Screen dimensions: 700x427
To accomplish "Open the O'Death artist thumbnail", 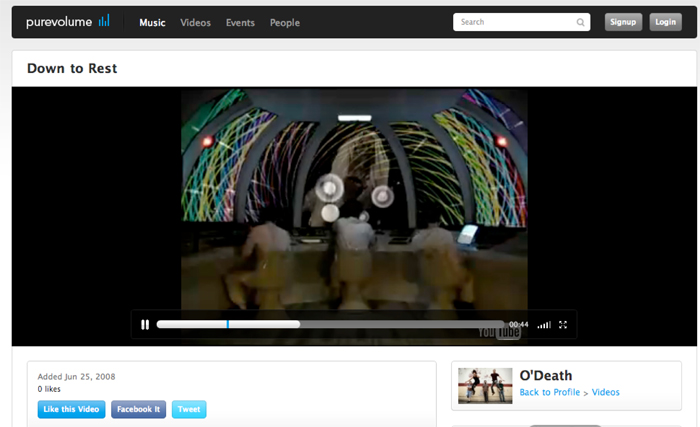I will coord(485,385).
